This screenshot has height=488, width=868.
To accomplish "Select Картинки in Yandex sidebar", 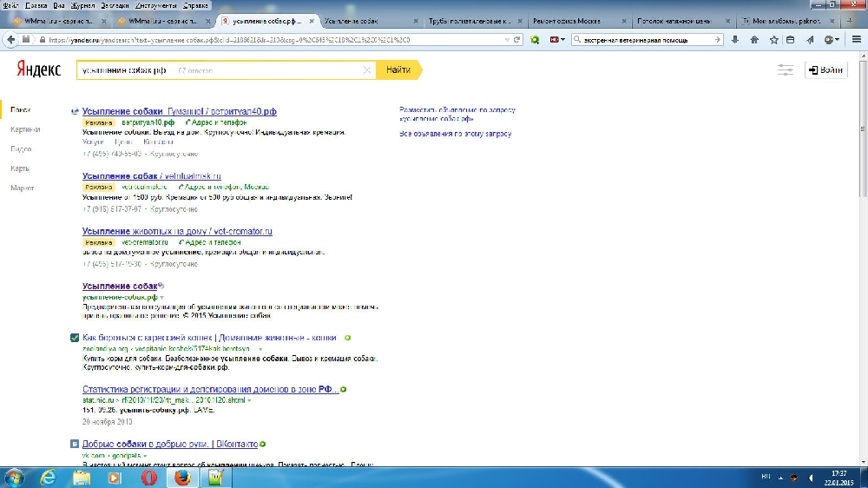I will point(25,129).
